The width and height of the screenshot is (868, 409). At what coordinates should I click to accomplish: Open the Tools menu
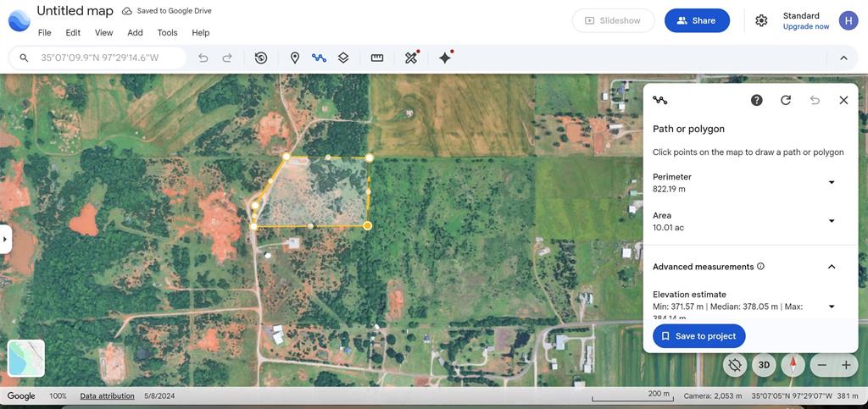(x=167, y=33)
